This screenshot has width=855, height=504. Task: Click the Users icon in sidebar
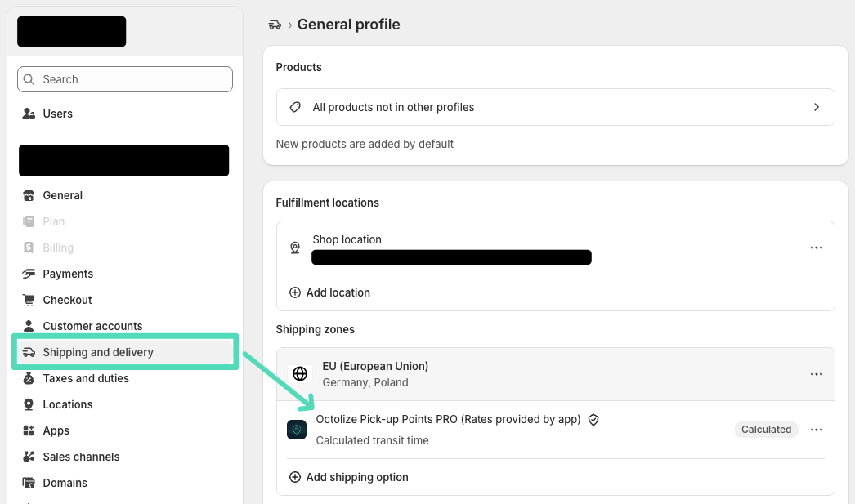point(29,114)
